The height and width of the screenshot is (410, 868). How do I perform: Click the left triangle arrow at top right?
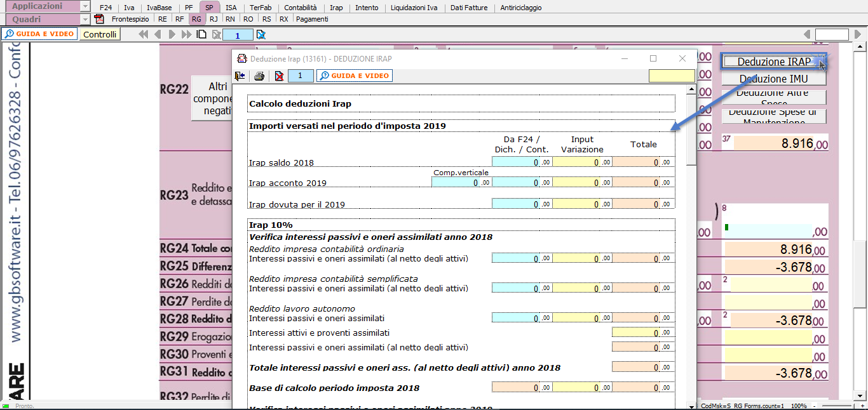tap(807, 34)
